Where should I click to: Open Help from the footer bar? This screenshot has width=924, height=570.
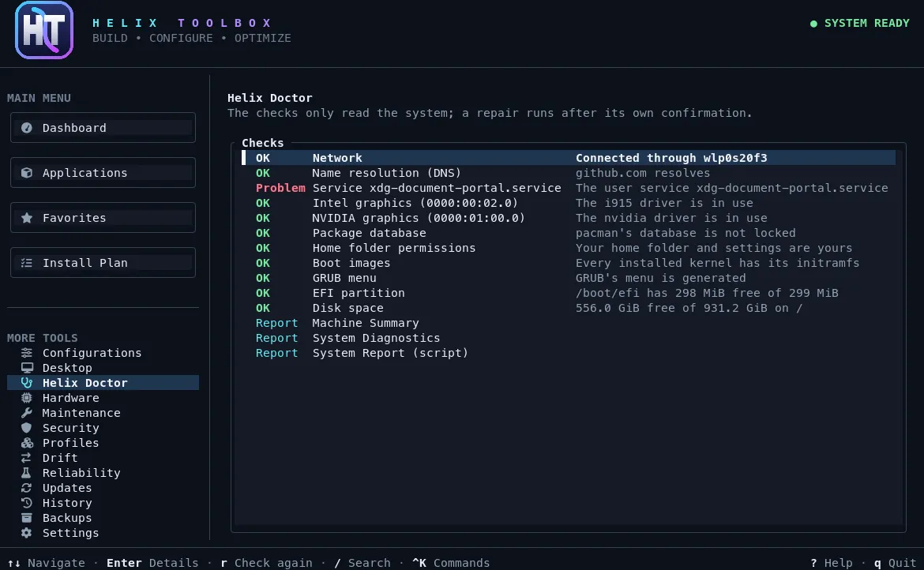click(832, 563)
